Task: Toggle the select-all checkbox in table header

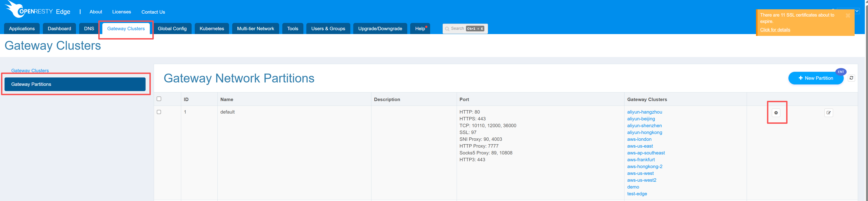Action: coord(159,99)
